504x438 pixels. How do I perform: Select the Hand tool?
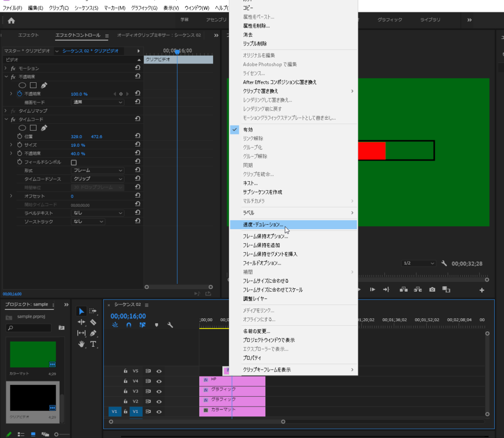point(82,344)
